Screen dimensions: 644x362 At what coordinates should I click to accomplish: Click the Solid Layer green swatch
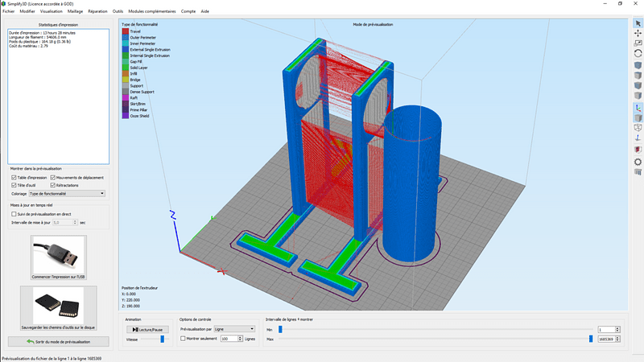[126, 68]
